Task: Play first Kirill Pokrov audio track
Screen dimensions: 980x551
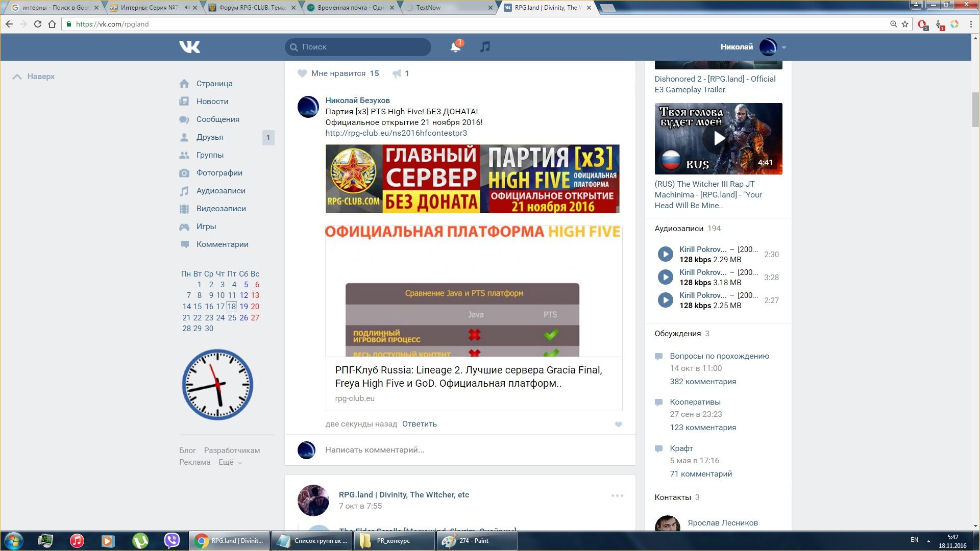Action: click(x=665, y=254)
